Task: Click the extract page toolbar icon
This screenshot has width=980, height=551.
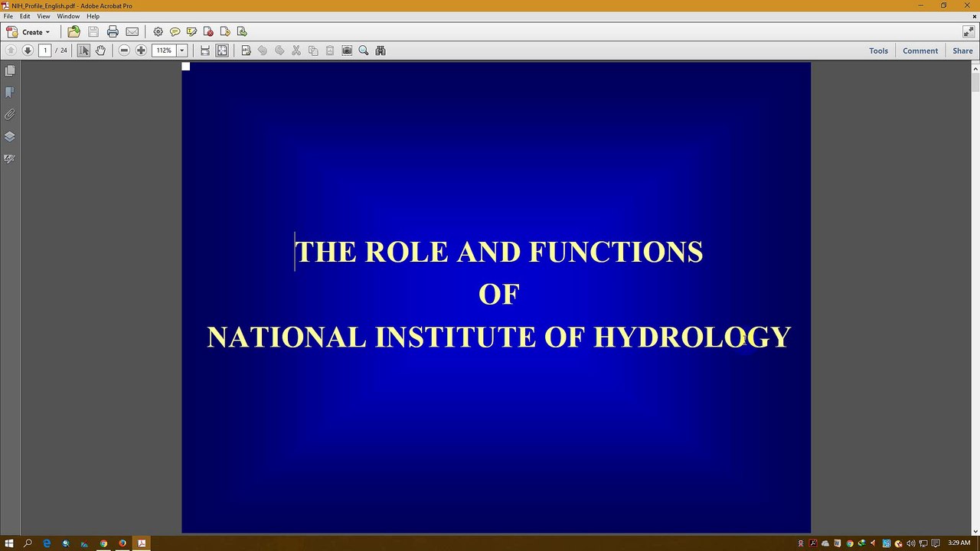Action: click(225, 32)
